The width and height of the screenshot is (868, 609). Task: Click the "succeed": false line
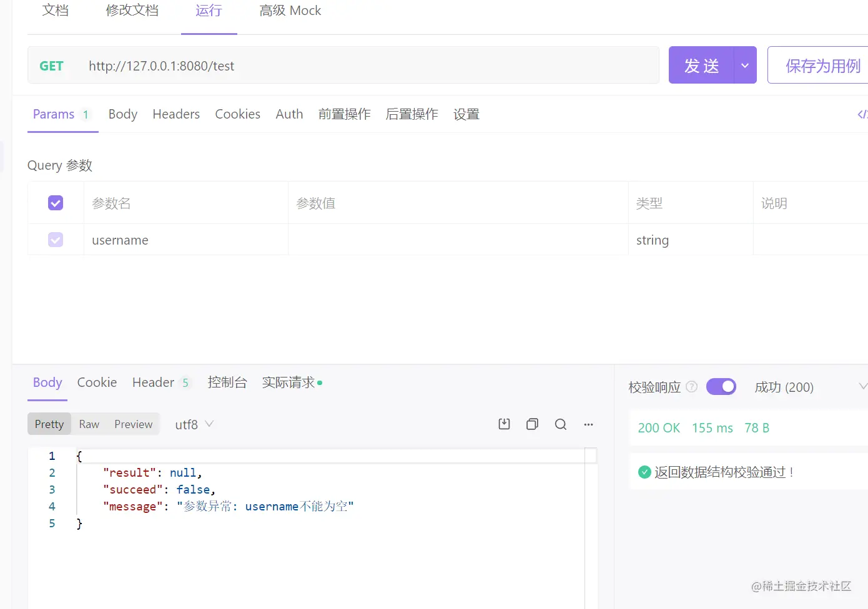(159, 489)
